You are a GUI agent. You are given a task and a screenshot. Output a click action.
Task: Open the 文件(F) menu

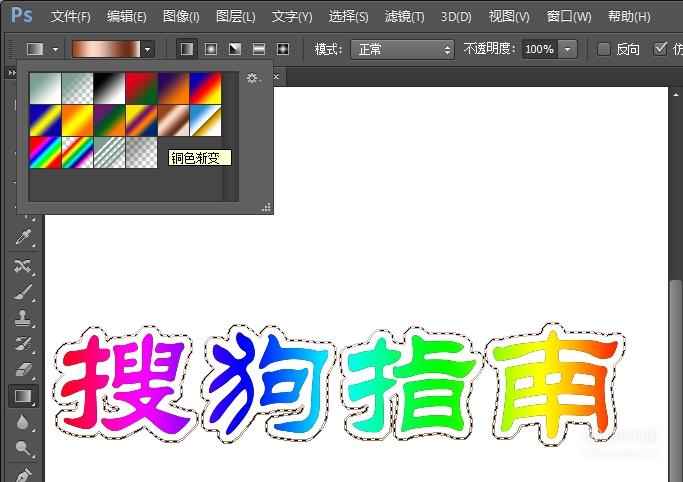71,17
